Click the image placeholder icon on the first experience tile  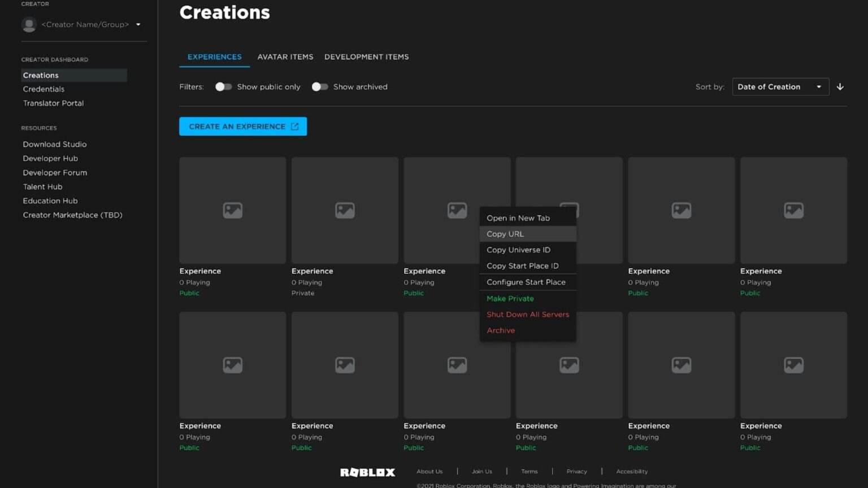(232, 210)
